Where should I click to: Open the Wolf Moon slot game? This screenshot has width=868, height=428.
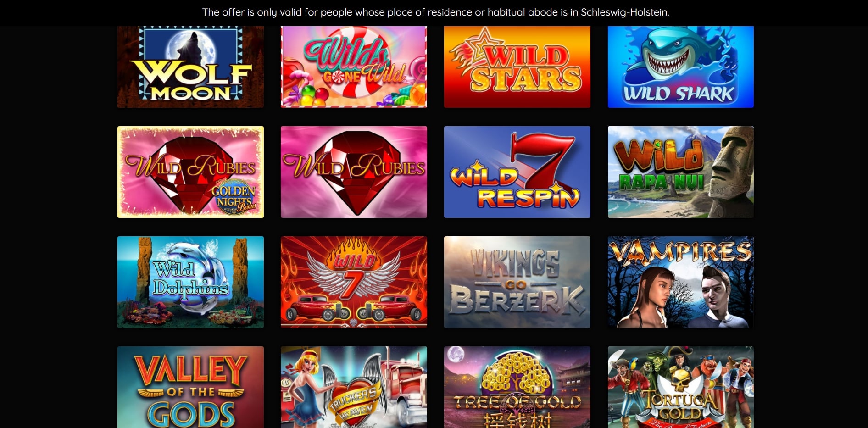[x=190, y=67]
